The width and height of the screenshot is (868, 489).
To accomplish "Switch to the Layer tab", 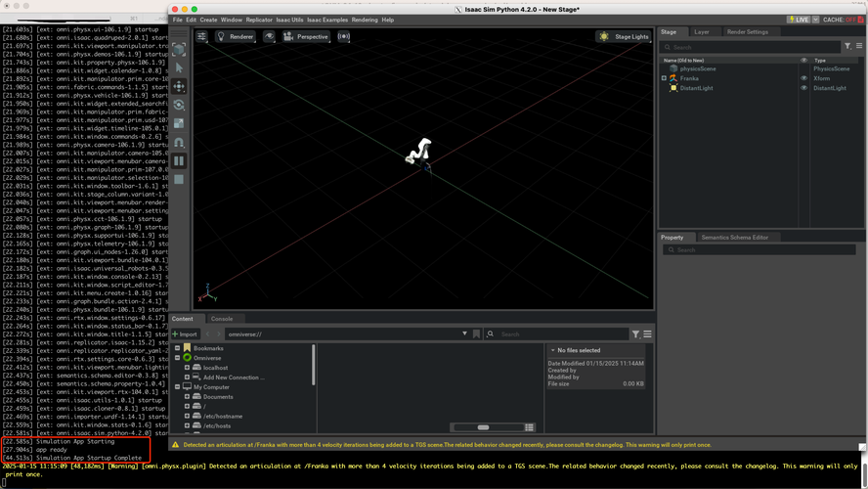I will pyautogui.click(x=702, y=31).
